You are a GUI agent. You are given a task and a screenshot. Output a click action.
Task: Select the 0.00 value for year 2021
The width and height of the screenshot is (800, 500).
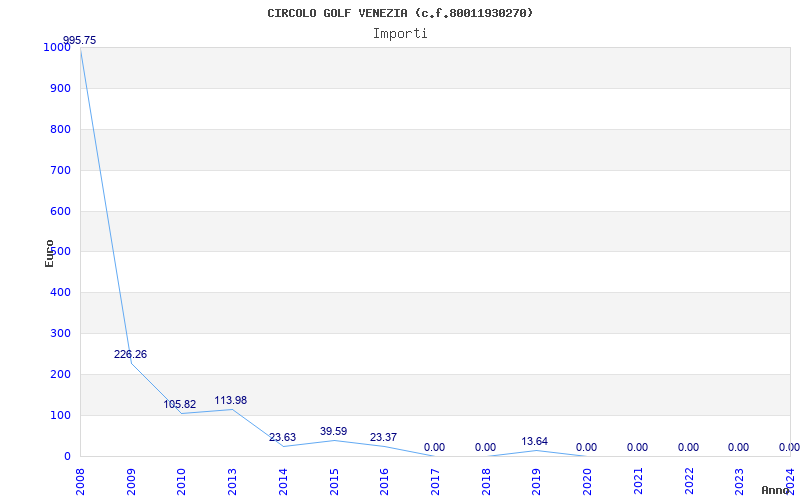(x=637, y=447)
